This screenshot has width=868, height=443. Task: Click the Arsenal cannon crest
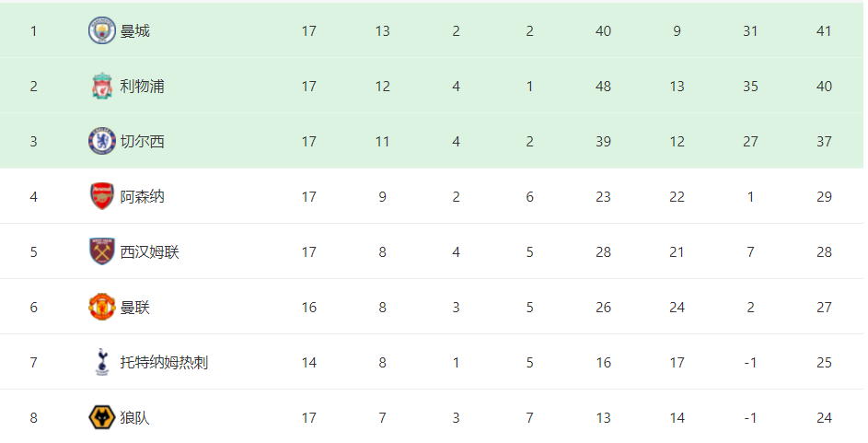click(x=102, y=196)
